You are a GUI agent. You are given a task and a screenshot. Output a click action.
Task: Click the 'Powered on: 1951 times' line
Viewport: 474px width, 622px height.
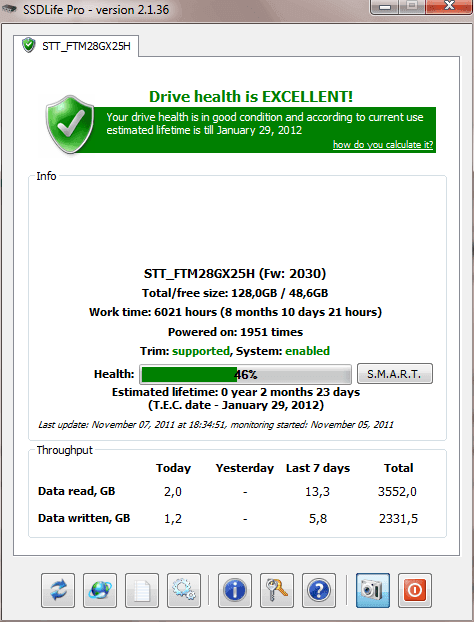[235, 332]
